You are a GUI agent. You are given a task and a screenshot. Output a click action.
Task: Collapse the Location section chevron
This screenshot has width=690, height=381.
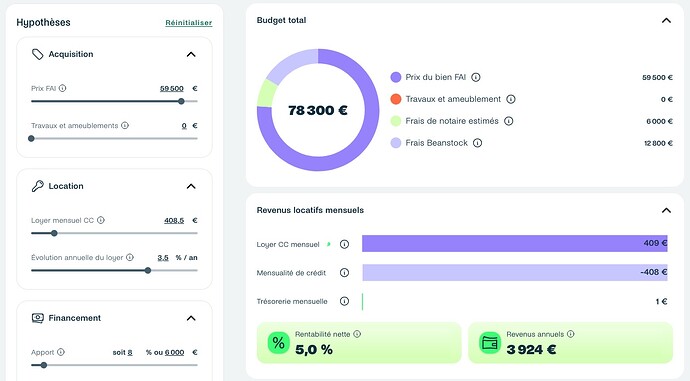pyautogui.click(x=191, y=186)
